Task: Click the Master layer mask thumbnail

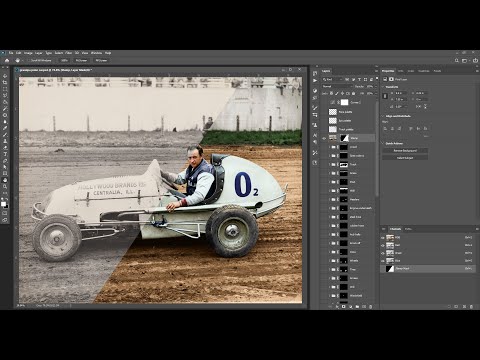Action: (x=344, y=138)
